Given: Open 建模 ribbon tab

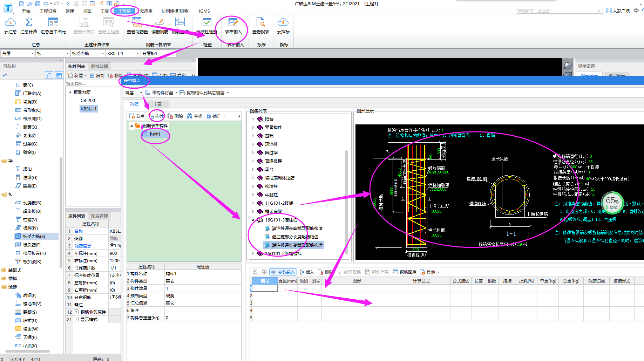Looking at the screenshot, I should (x=70, y=11).
